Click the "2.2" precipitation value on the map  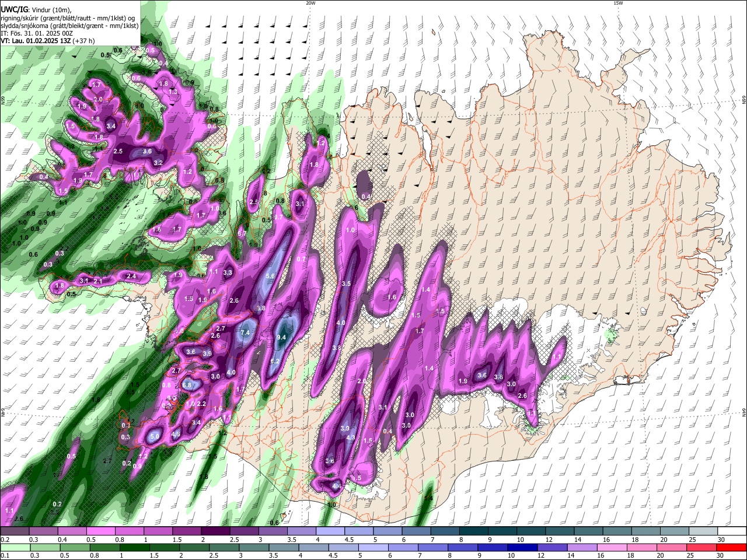tap(201, 404)
